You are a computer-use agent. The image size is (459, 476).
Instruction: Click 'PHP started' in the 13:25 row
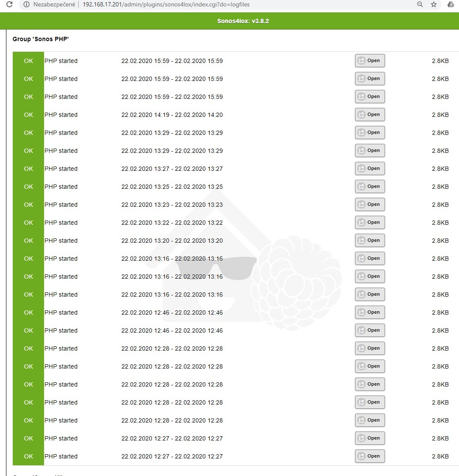pos(61,187)
